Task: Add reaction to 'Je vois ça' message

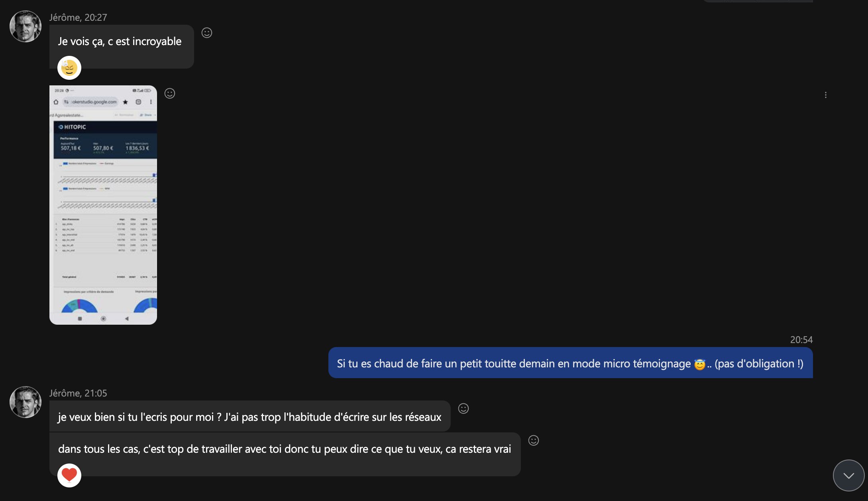Action: tap(206, 33)
